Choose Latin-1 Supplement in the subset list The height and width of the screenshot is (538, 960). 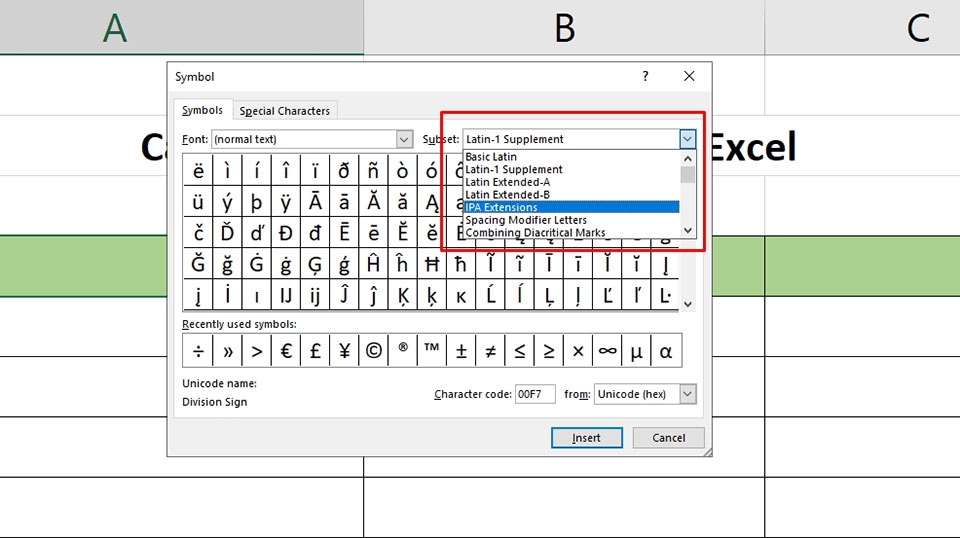point(571,170)
